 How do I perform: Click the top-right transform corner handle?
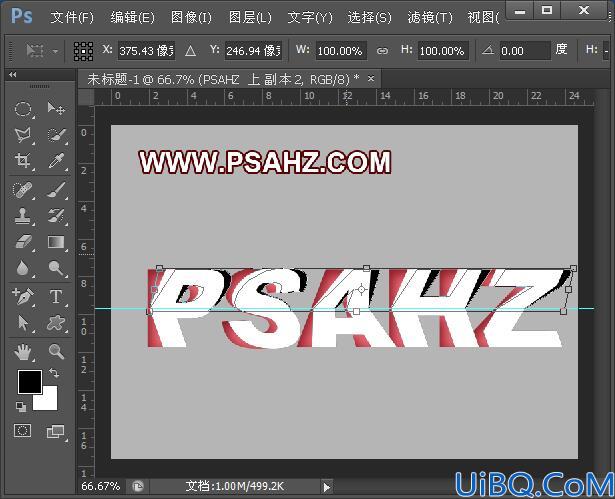coord(573,268)
